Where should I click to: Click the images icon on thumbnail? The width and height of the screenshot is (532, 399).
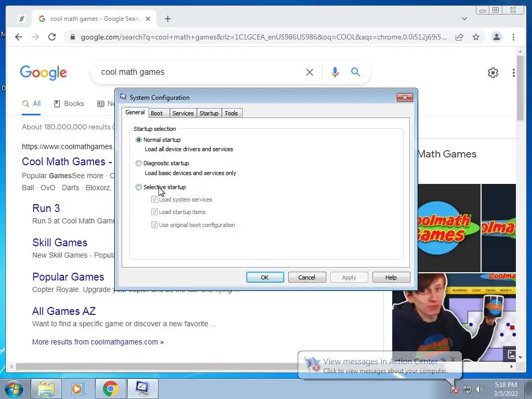[511, 354]
